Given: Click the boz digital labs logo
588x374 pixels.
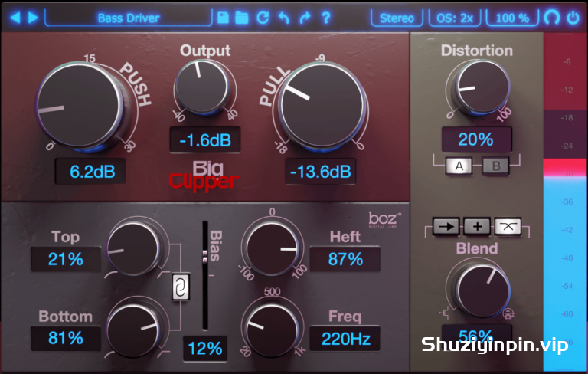Looking at the screenshot, I should click(385, 220).
